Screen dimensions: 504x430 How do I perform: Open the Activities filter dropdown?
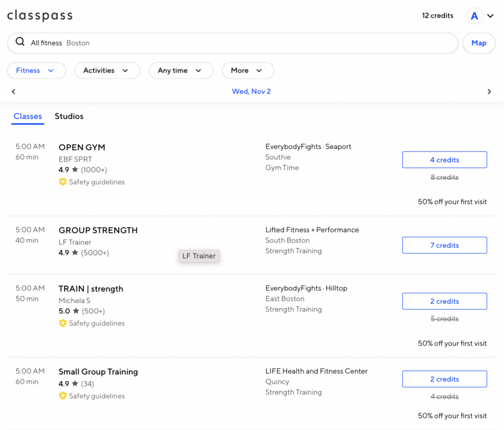pyautogui.click(x=107, y=70)
